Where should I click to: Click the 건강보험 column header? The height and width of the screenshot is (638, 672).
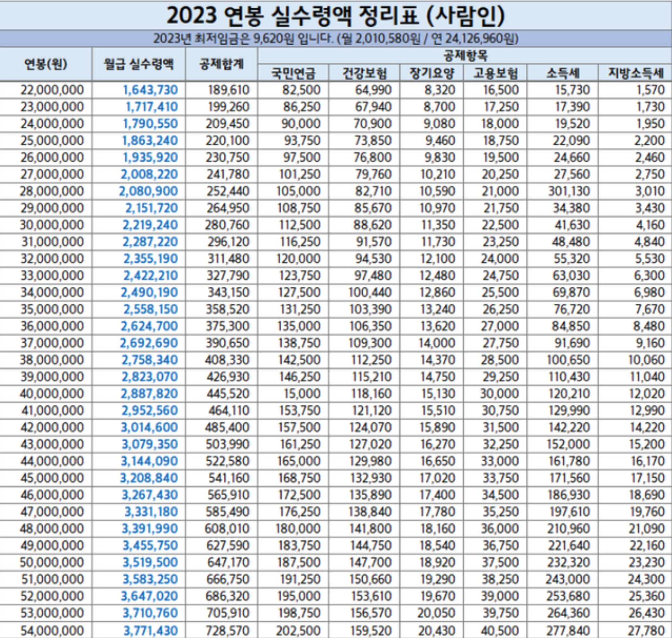(x=364, y=73)
